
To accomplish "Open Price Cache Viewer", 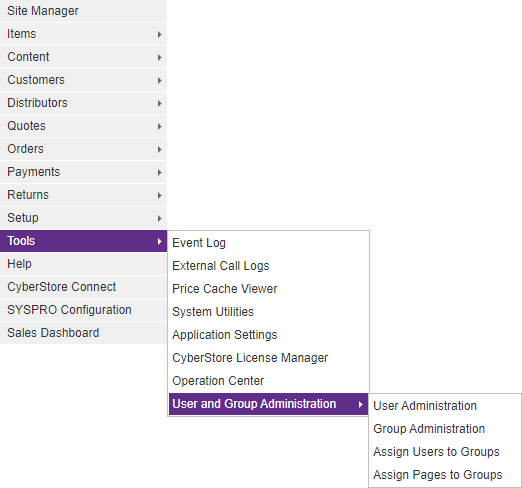I will tap(269, 289).
